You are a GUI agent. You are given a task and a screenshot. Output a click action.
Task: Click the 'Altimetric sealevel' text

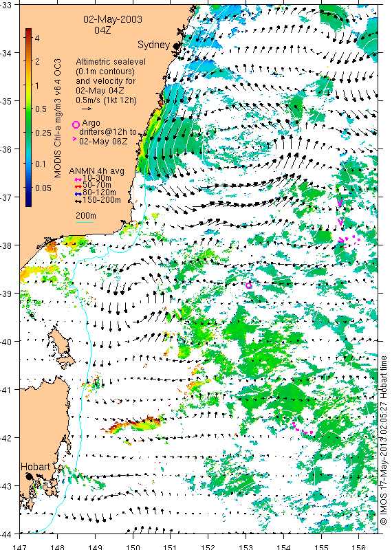tap(111, 62)
